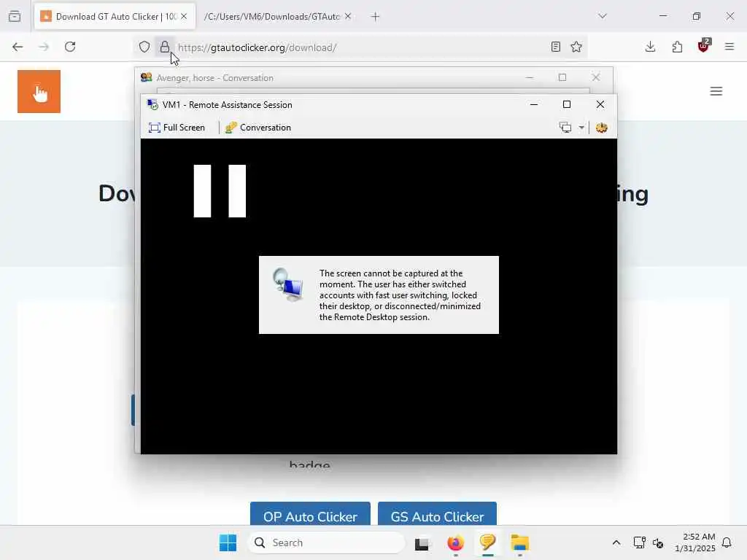Image resolution: width=747 pixels, height=560 pixels.
Task: Open the uBlock Origin extension icon
Action: coord(704,46)
